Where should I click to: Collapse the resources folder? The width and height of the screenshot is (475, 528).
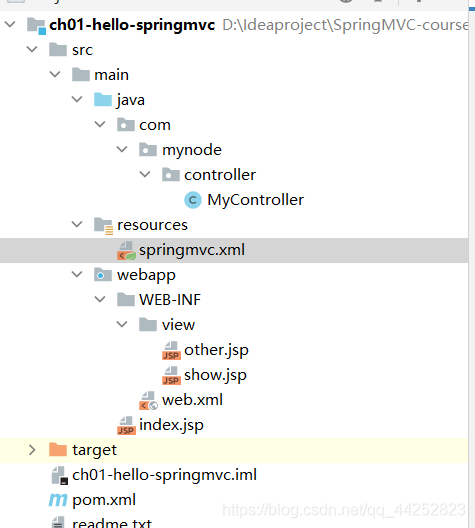pos(77,225)
